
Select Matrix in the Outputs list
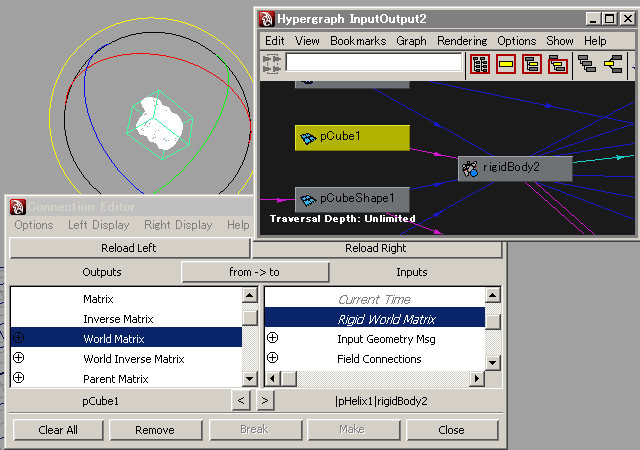click(x=127, y=299)
